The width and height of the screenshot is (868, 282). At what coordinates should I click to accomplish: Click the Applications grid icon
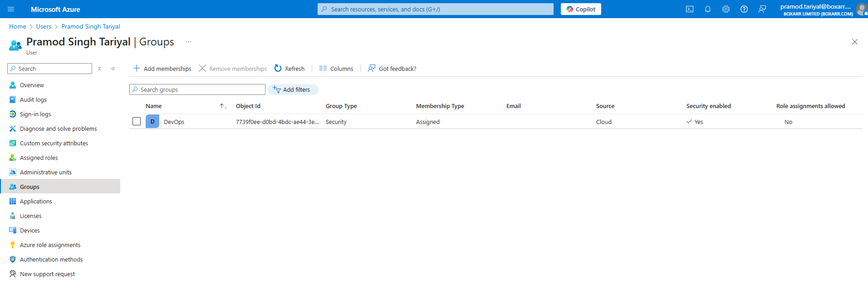pyautogui.click(x=13, y=201)
